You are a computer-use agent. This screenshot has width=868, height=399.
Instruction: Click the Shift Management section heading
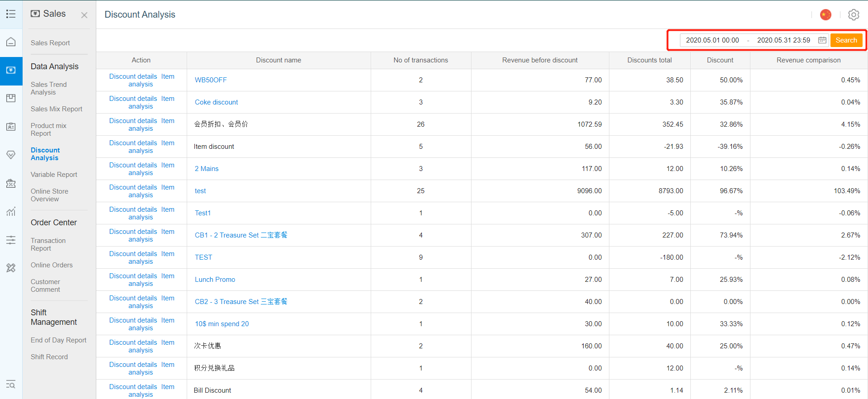click(54, 317)
